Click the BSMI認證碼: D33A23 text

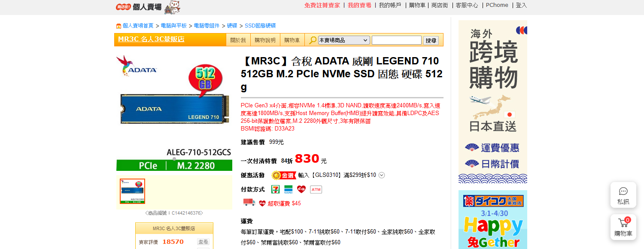268,129
